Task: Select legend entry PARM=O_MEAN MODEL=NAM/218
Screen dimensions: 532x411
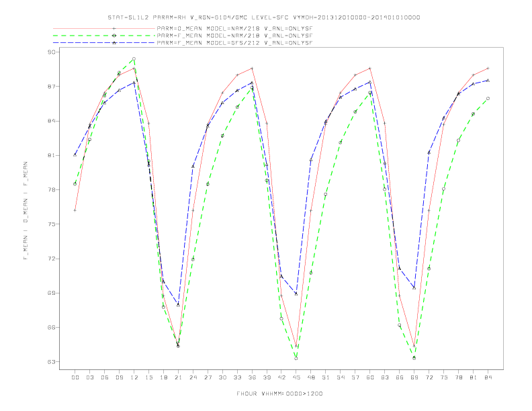Action: coord(234,28)
